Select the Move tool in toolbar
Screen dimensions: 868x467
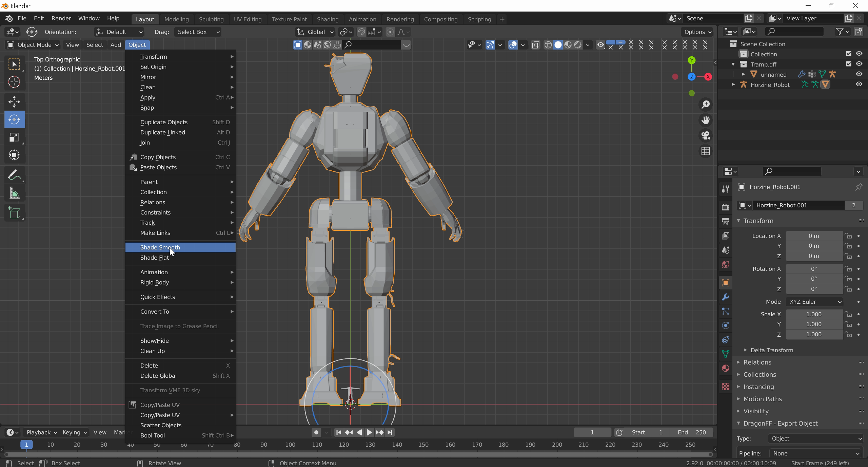(x=14, y=102)
